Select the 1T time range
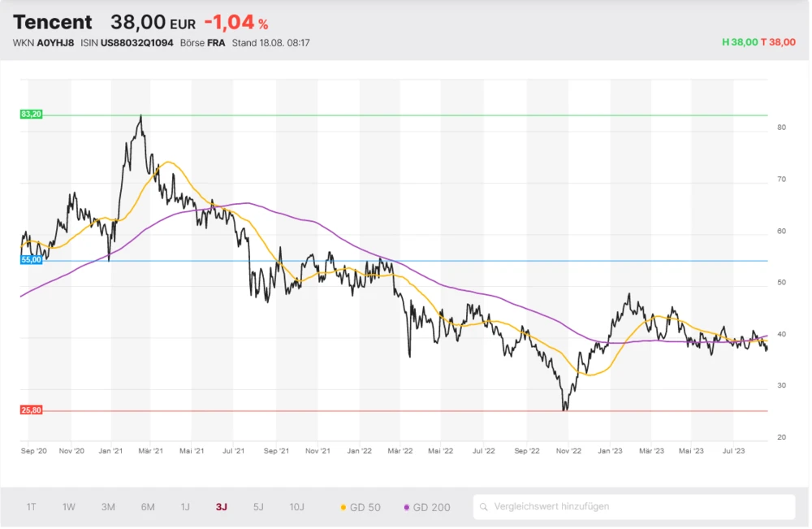This screenshot has height=529, width=812. [31, 507]
